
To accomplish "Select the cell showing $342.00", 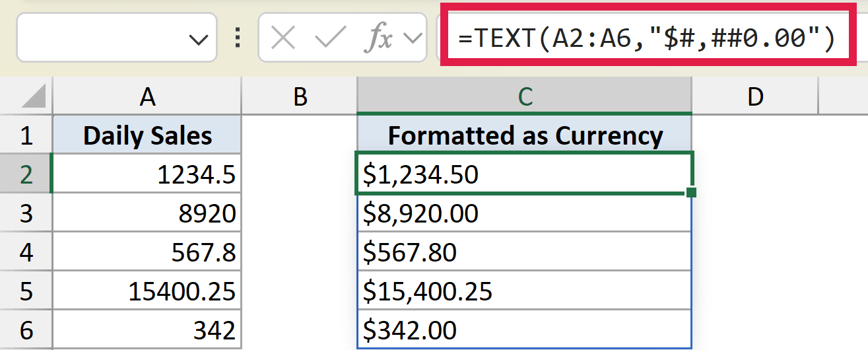I will coord(525,330).
